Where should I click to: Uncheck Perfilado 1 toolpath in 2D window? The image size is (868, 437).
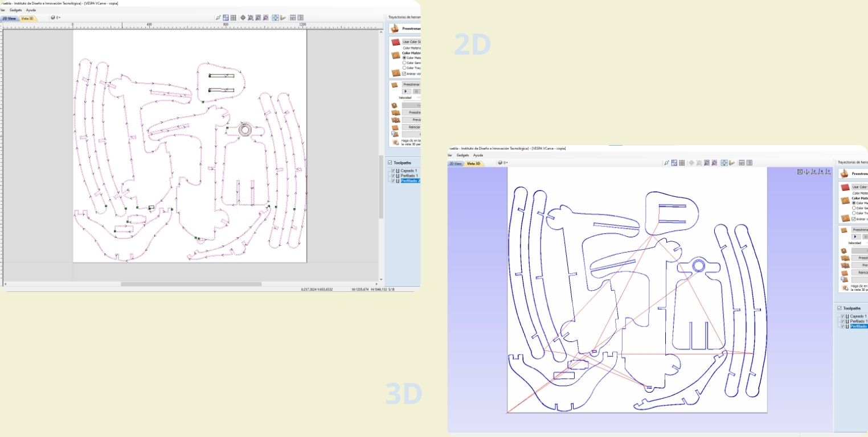[x=393, y=175]
